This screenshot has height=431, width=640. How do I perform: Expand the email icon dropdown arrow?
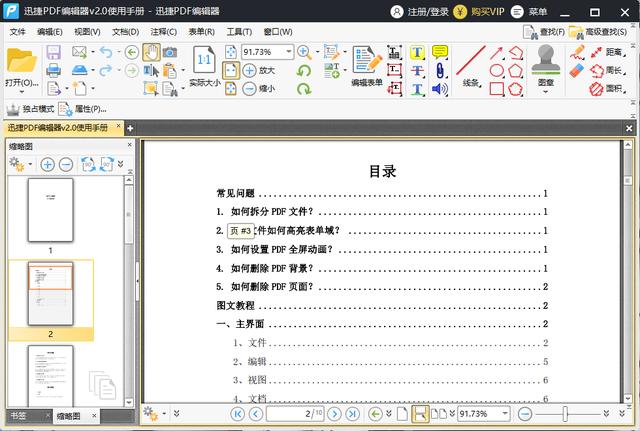pyautogui.click(x=93, y=52)
